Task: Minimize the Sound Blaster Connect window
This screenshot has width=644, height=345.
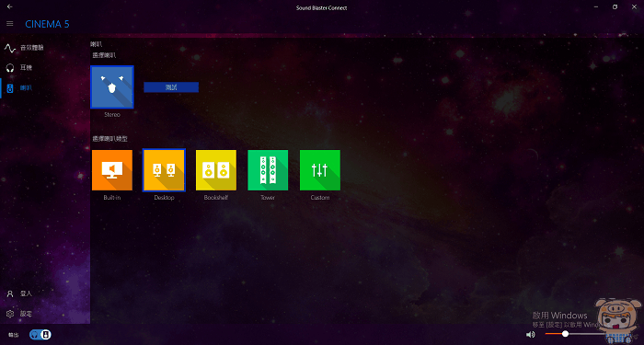Action: [596, 7]
